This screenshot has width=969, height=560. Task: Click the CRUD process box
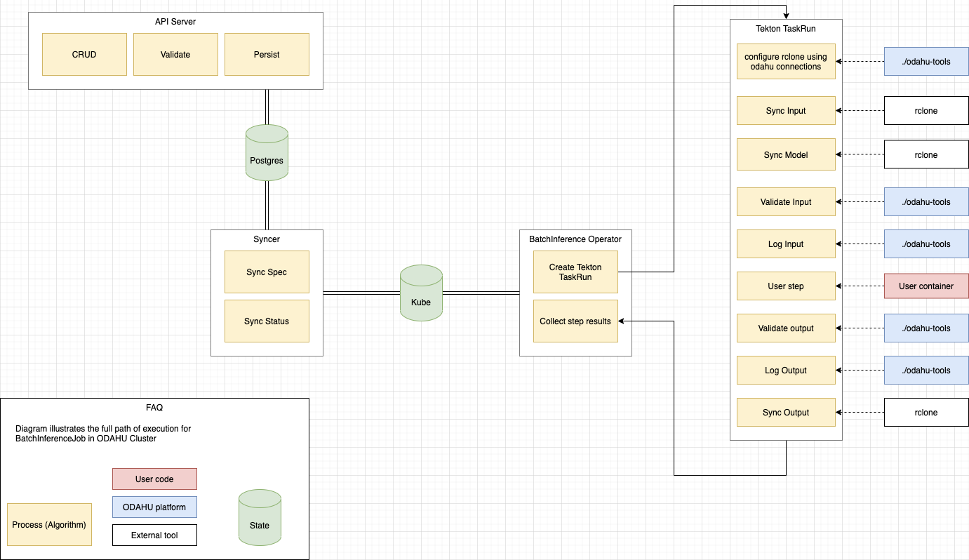tap(84, 54)
